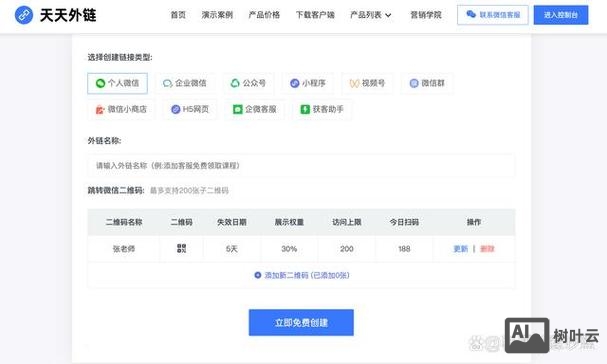
Task: Pick the 视频号 link type
Action: (367, 83)
